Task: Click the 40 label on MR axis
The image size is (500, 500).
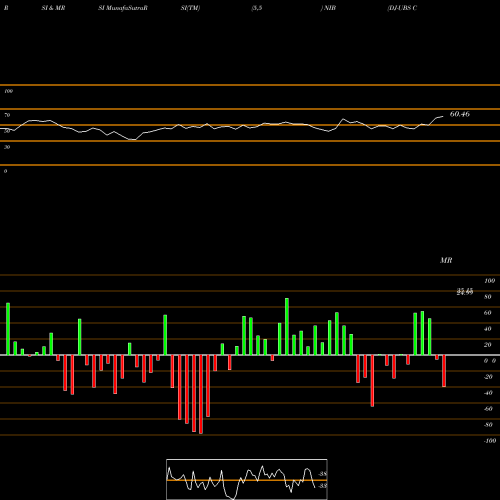Action: tap(488, 329)
